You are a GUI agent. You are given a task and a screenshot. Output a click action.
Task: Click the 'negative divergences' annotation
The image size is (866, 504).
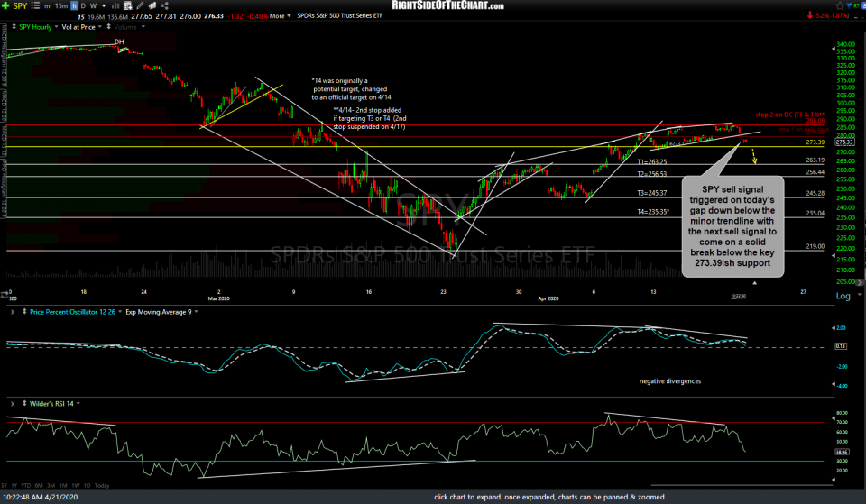coord(670,381)
